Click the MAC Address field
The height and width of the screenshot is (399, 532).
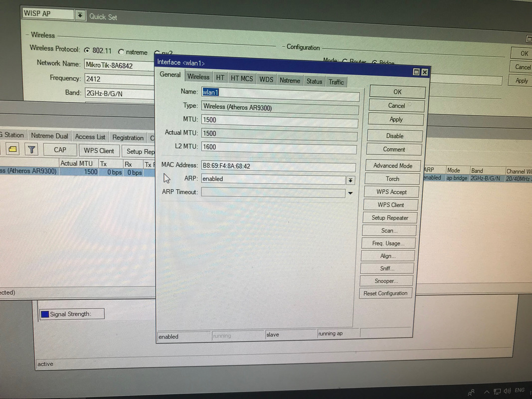click(279, 166)
